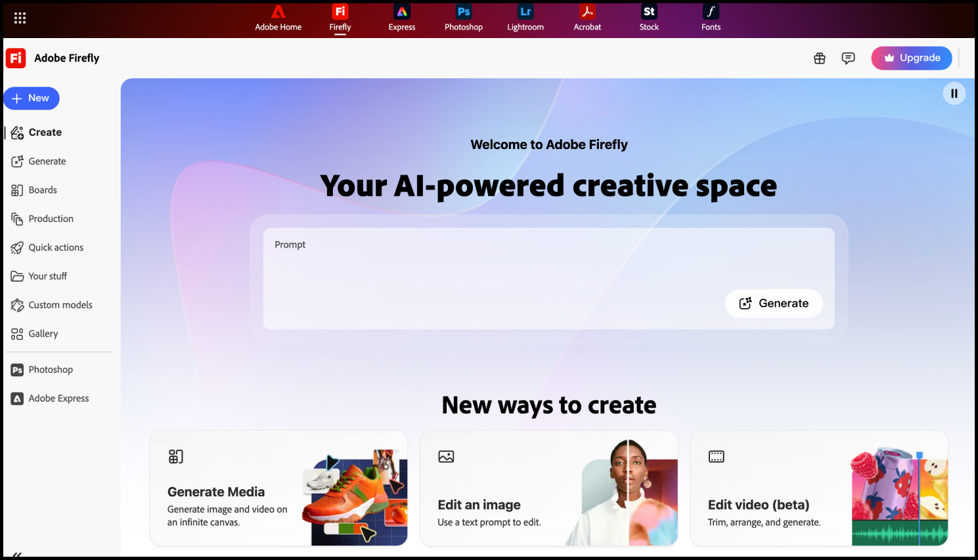This screenshot has height=560, width=978.
Task: Pause the hero background animation
Action: tap(954, 93)
